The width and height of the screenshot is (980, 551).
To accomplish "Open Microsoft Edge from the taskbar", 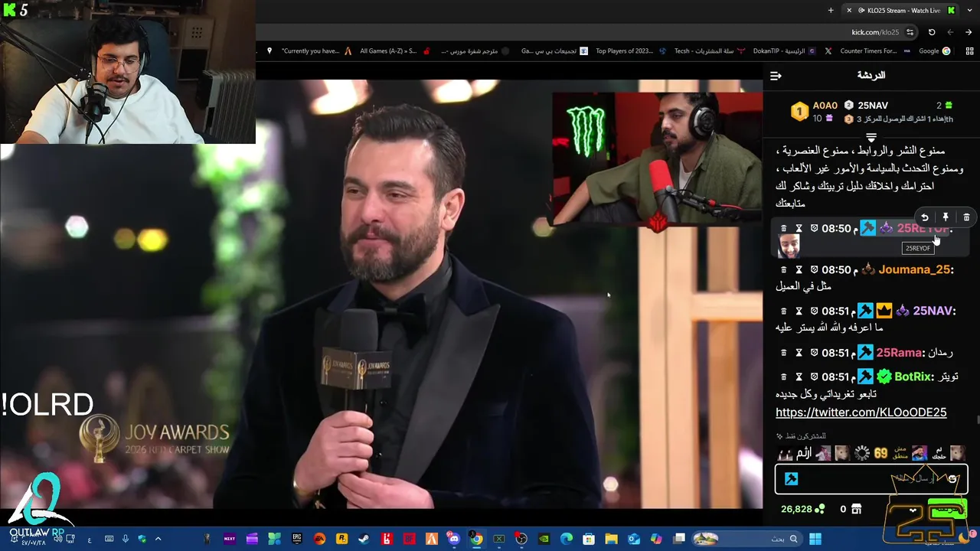I will [x=567, y=539].
